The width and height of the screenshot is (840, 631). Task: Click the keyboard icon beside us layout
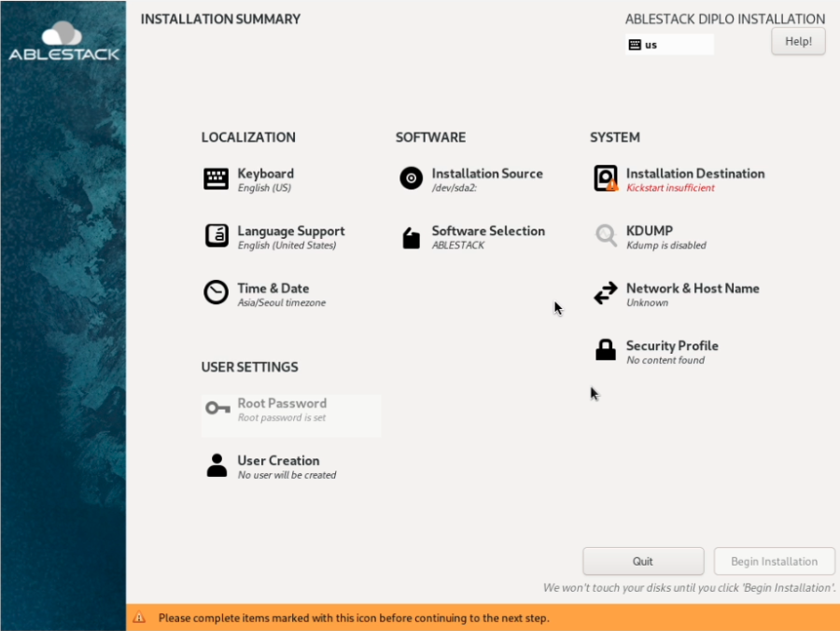(x=635, y=45)
